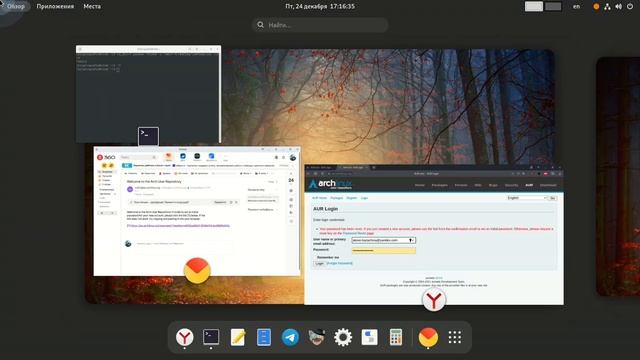Open the blue file manager dash icon
The image size is (640, 360).
(x=264, y=337)
